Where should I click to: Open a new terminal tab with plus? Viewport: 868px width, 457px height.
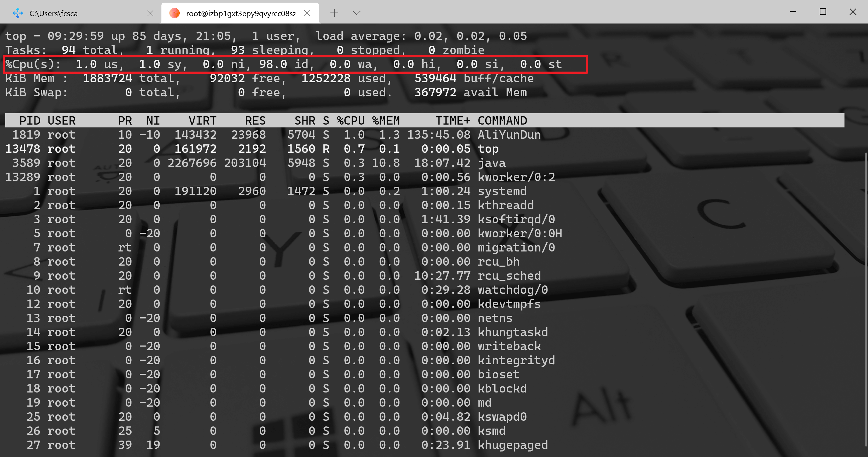click(x=334, y=13)
